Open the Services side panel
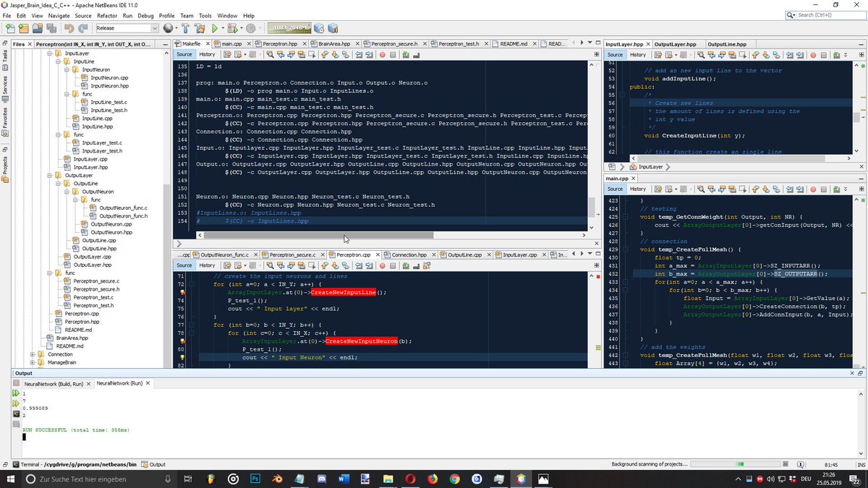This screenshot has height=488, width=868. pyautogui.click(x=5, y=90)
